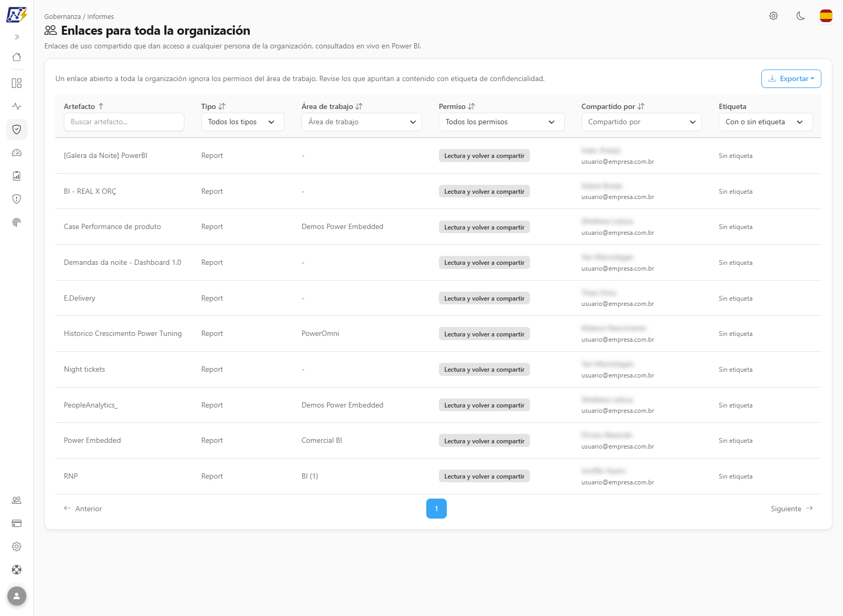Open the Con o sin etiqueta dropdown
Screen dimensions: 843x616
click(x=766, y=122)
